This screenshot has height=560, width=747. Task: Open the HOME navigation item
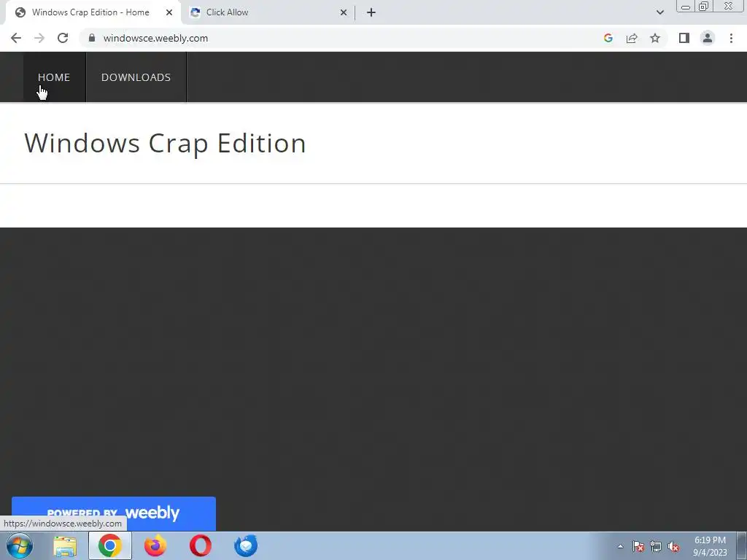[x=54, y=77]
